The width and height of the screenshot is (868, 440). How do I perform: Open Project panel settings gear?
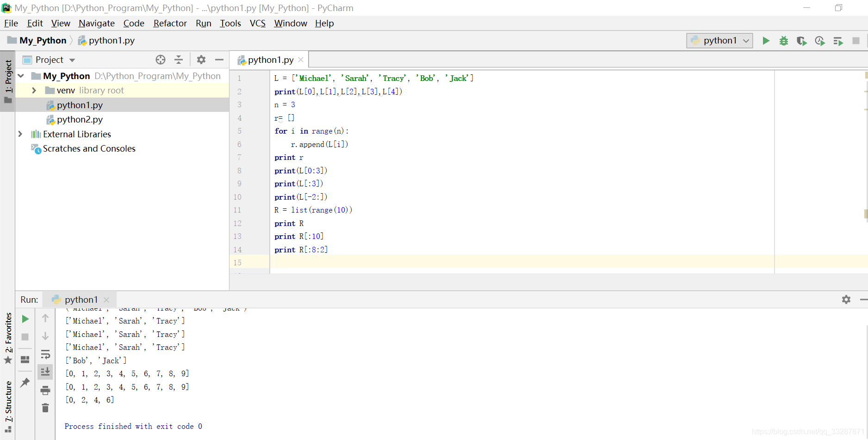coord(201,60)
